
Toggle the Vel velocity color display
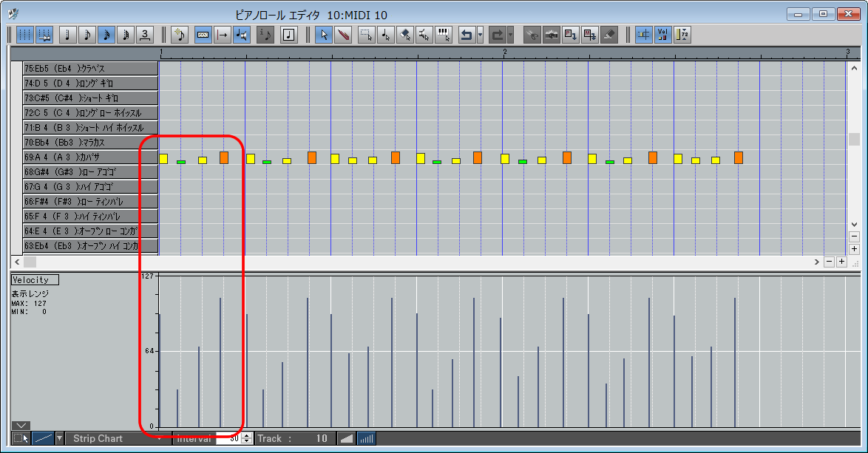[662, 35]
